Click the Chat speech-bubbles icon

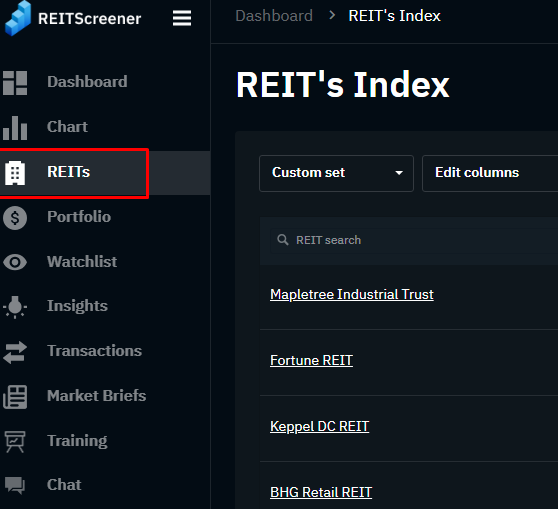pyautogui.click(x=15, y=486)
